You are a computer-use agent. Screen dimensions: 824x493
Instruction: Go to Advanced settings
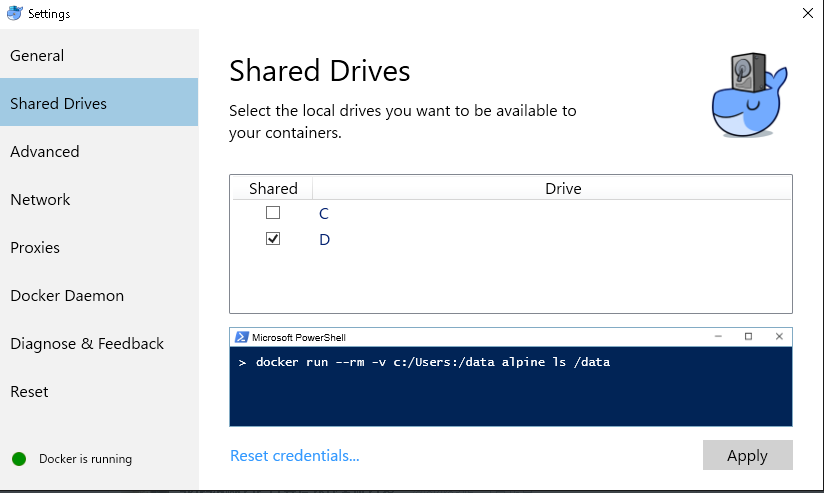click(x=45, y=152)
